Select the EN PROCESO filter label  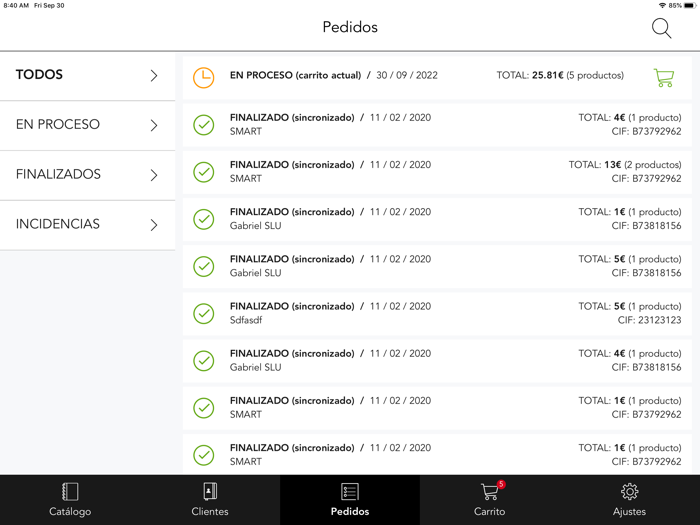58,125
